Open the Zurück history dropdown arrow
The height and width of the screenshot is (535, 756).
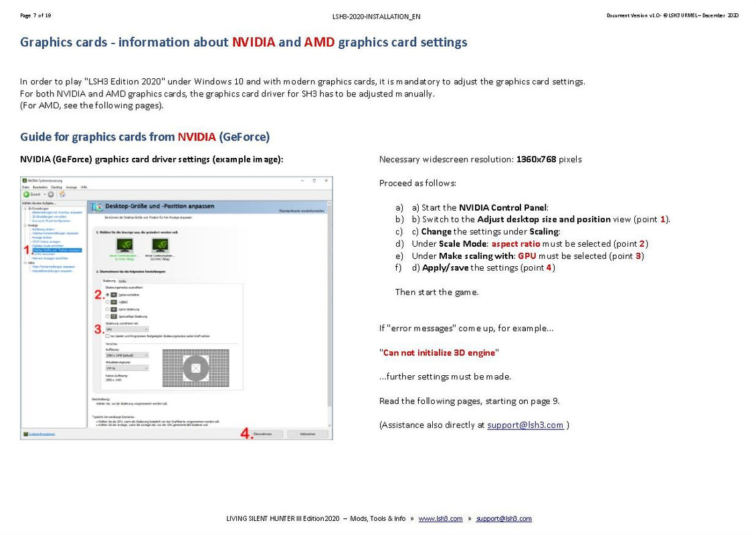tap(45, 194)
